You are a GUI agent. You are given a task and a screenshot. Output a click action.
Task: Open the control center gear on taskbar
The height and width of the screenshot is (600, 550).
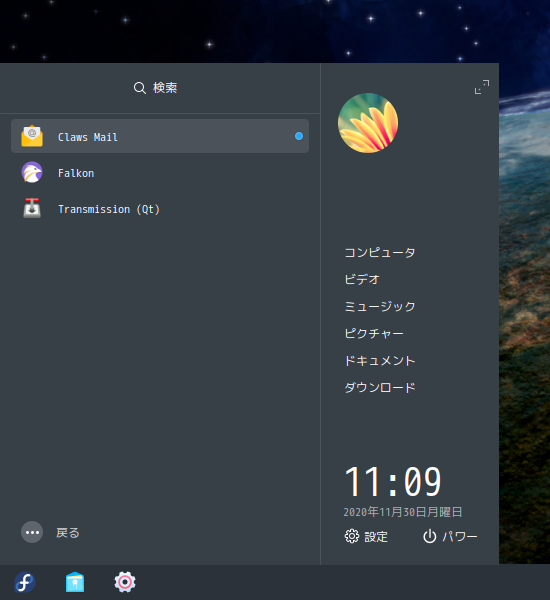click(x=125, y=582)
